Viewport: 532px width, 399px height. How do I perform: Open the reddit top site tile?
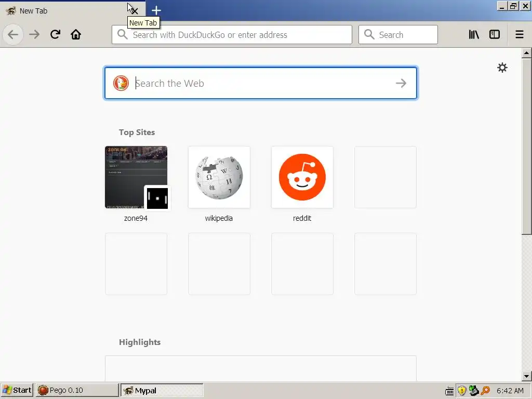click(x=302, y=177)
